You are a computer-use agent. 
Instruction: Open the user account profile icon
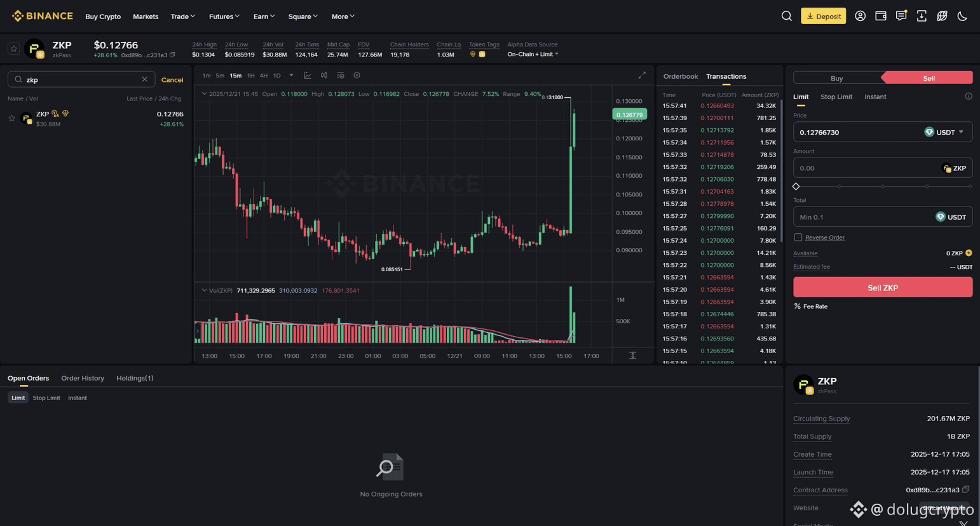(x=860, y=16)
